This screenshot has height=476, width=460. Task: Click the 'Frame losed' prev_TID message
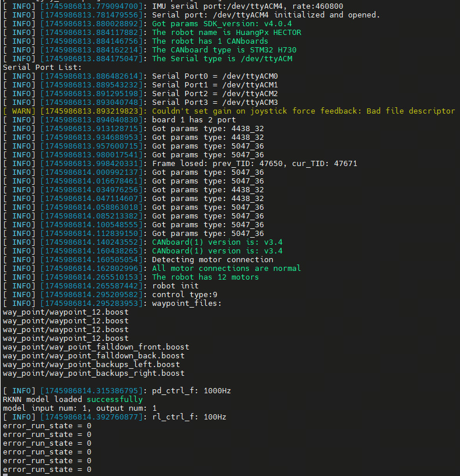click(x=254, y=163)
